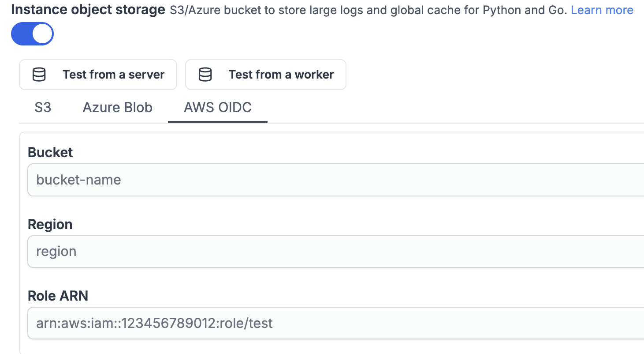Select the AWS OIDC tab

tap(218, 107)
